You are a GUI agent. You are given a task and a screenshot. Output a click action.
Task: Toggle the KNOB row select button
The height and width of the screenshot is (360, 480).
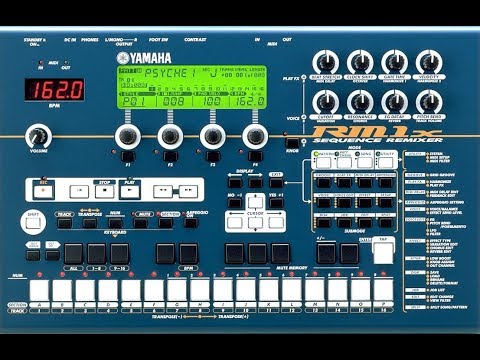click(x=292, y=143)
